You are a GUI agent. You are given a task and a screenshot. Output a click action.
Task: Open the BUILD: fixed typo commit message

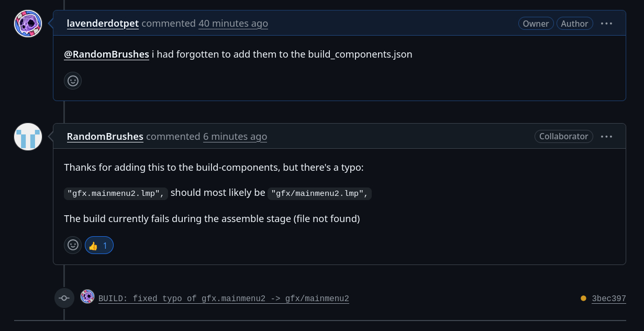coord(224,299)
